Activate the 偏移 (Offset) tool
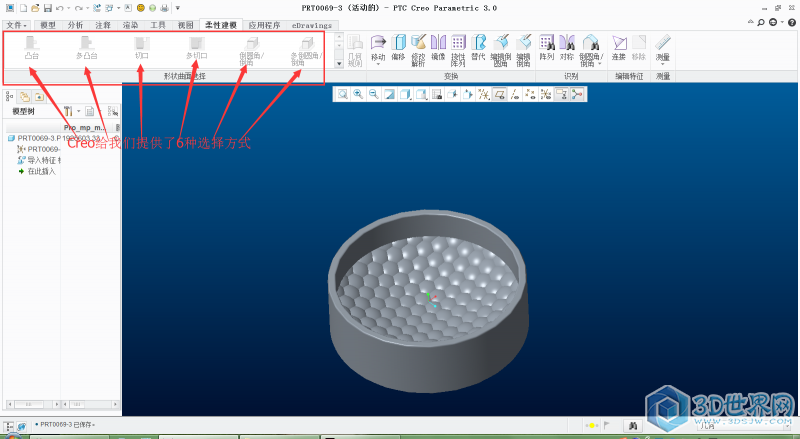800x439 pixels. pos(398,47)
